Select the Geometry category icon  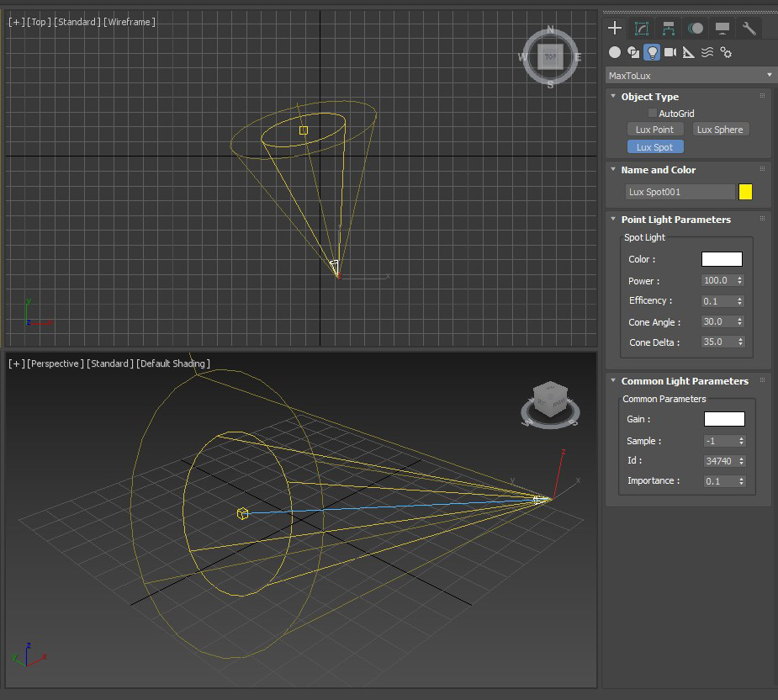pyautogui.click(x=615, y=52)
